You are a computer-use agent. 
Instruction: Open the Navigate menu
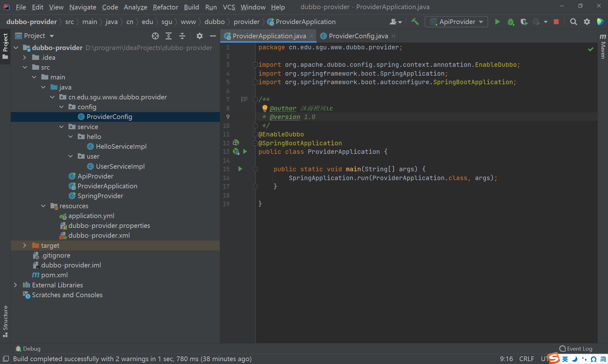[83, 7]
